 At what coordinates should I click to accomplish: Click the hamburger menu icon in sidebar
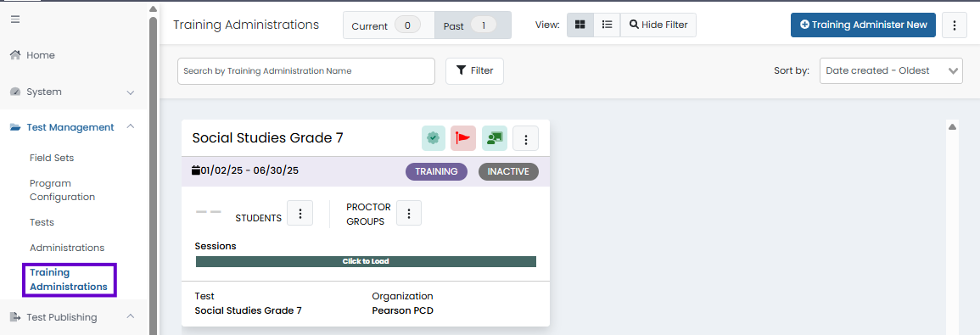point(15,20)
